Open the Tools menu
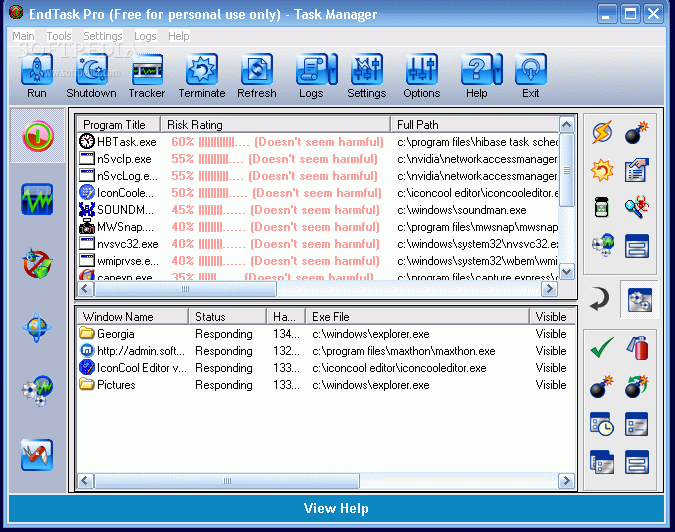 59,36
